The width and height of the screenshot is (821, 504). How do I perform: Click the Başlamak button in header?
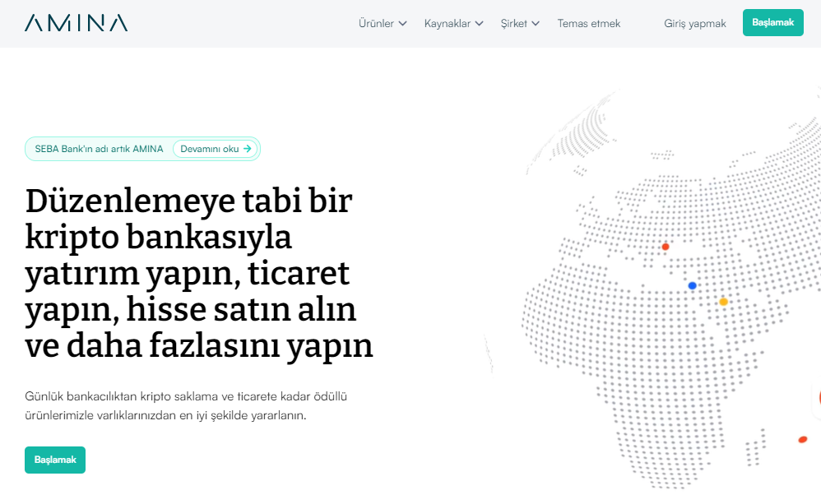[x=772, y=22]
